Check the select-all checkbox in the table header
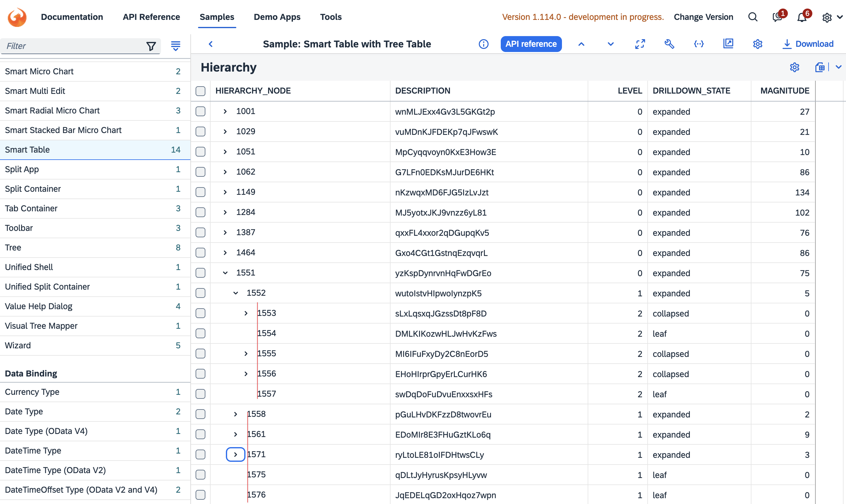846x504 pixels. click(x=200, y=91)
